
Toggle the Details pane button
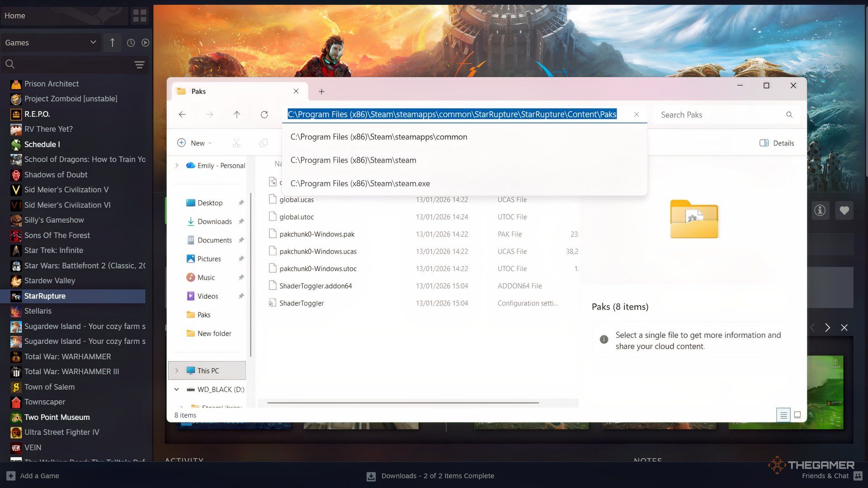pyautogui.click(x=777, y=143)
